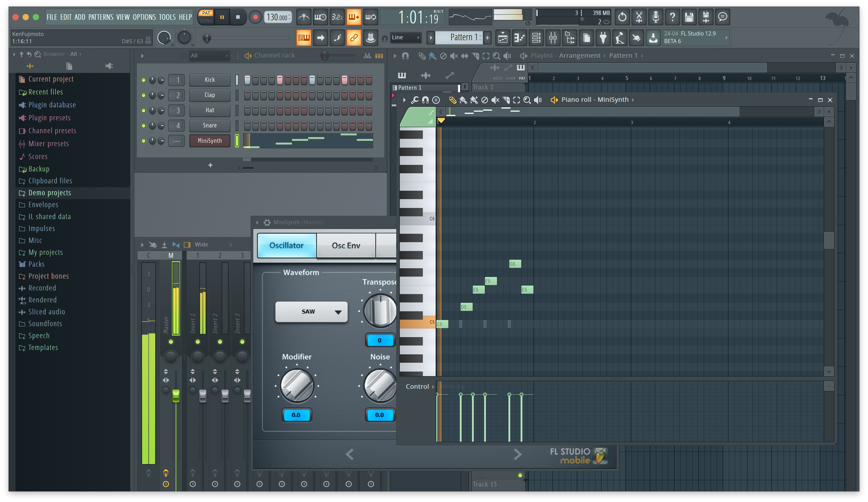Open the mixer view icon
The height and width of the screenshot is (502, 868).
coord(553,37)
